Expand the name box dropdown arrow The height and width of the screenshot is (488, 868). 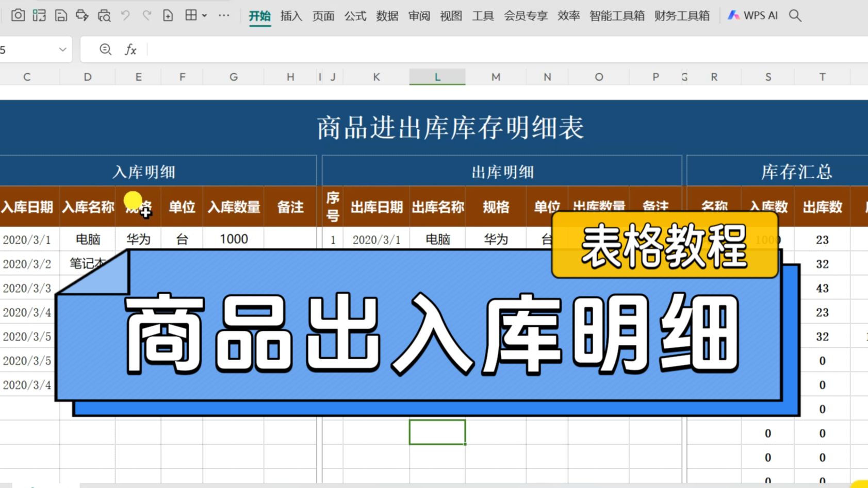point(62,49)
